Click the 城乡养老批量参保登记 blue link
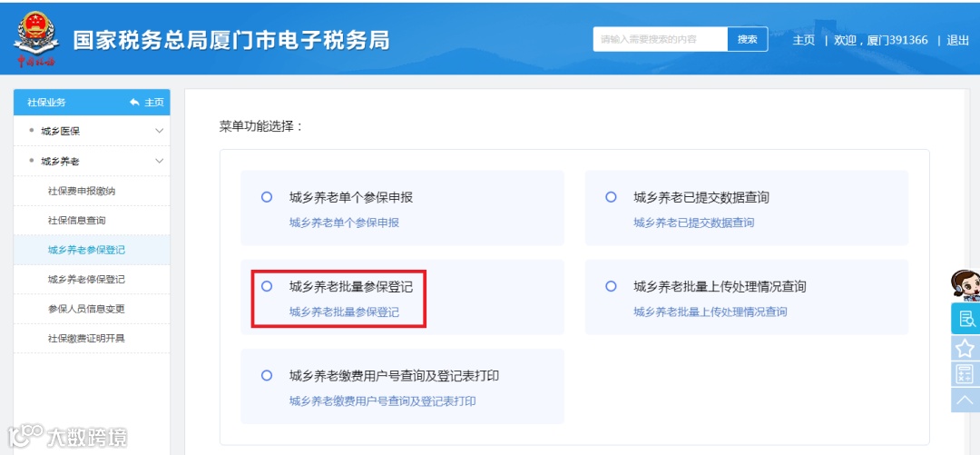The width and height of the screenshot is (980, 455). [x=344, y=312]
